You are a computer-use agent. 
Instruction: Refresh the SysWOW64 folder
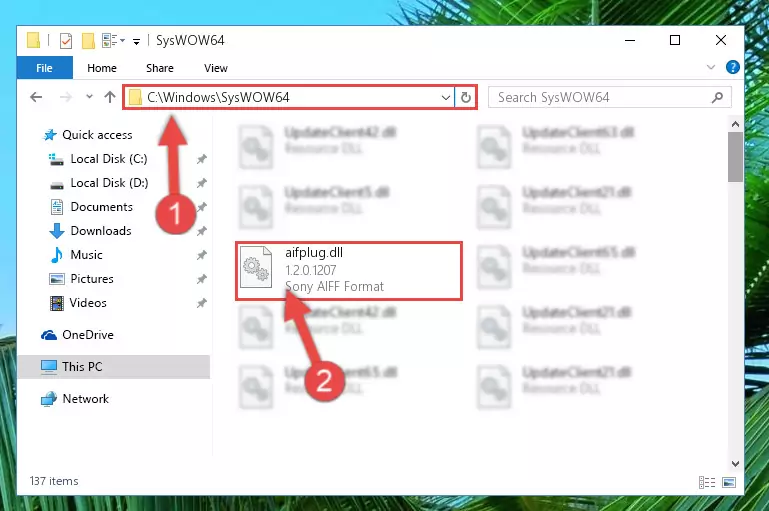coord(465,97)
